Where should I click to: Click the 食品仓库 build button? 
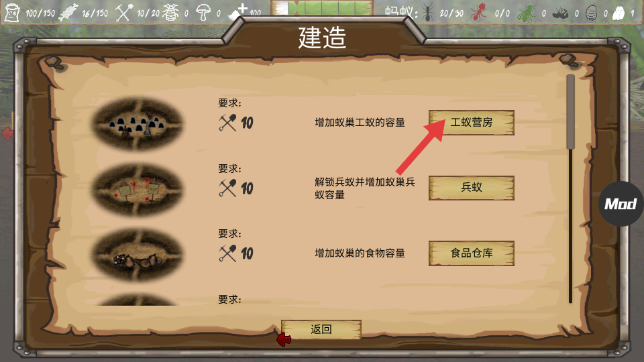[x=471, y=253]
